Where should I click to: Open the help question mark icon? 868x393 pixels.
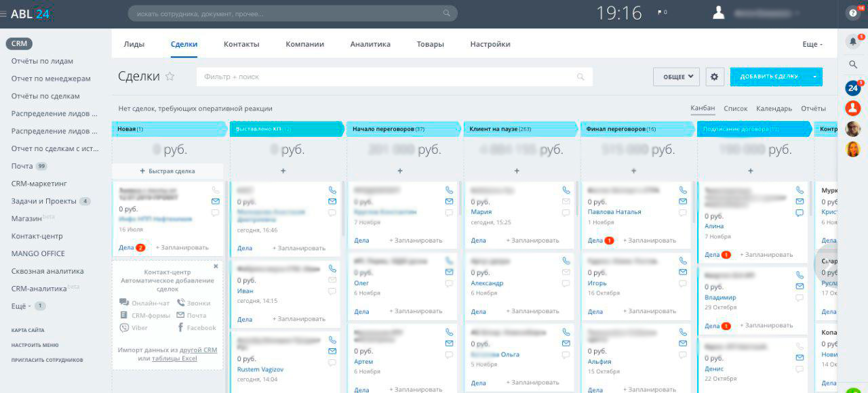click(x=853, y=13)
